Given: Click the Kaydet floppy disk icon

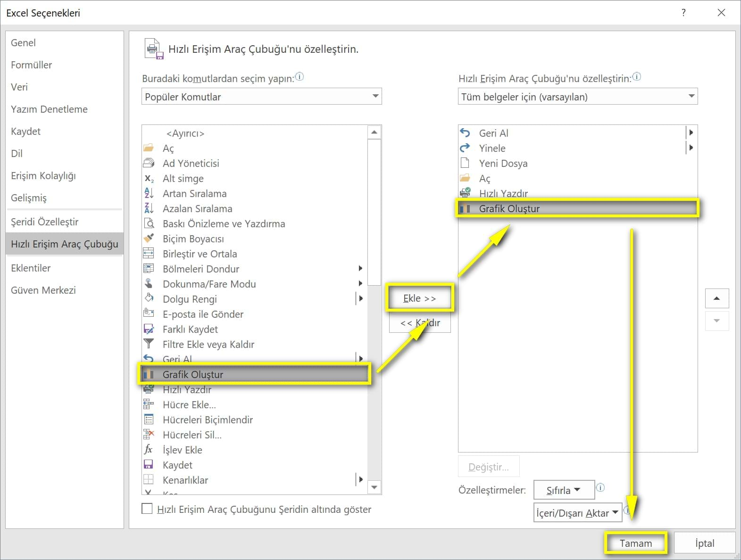Looking at the screenshot, I should (149, 465).
